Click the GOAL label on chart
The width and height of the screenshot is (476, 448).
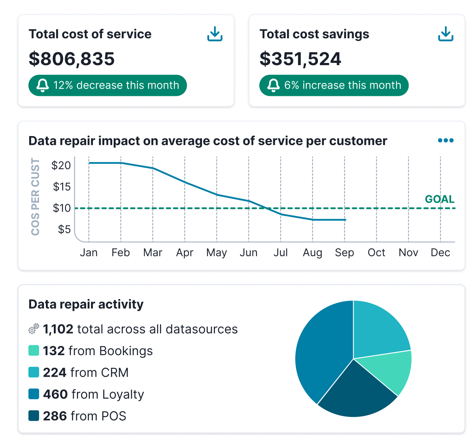(439, 199)
